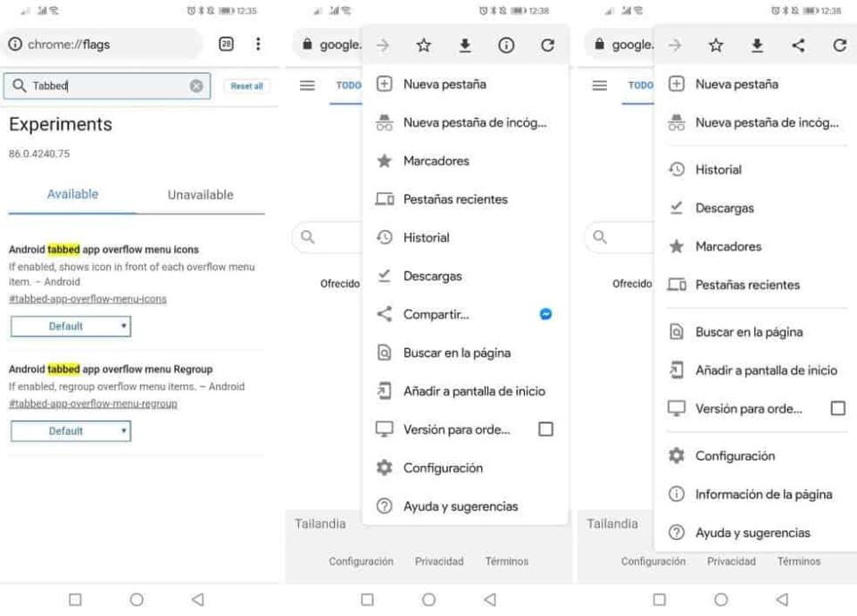
Task: Open Default dropdown for overflow menu Regroup flag
Action: (x=71, y=431)
